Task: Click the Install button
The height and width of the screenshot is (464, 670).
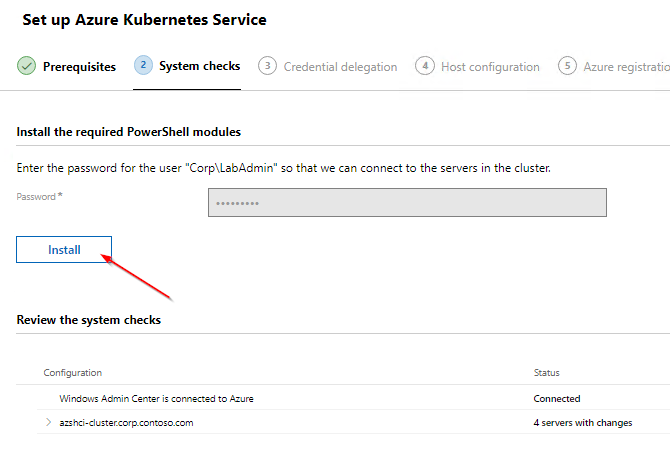Action: pyautogui.click(x=64, y=250)
